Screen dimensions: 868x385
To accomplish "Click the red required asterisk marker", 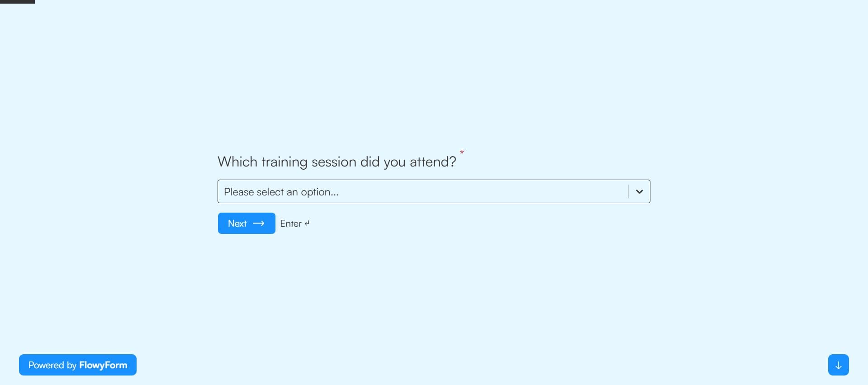I will [x=462, y=152].
